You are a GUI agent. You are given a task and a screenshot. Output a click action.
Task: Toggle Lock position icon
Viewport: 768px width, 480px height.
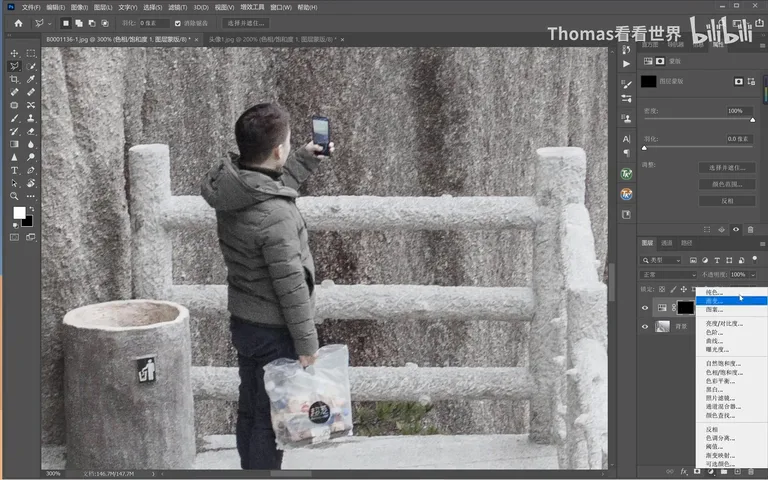click(684, 289)
